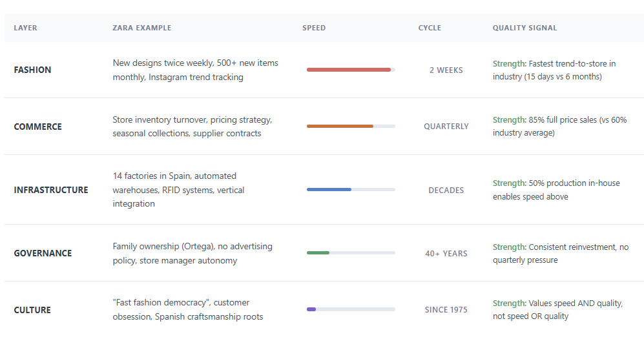Click the QUARTERLY cycle value

coord(446,127)
